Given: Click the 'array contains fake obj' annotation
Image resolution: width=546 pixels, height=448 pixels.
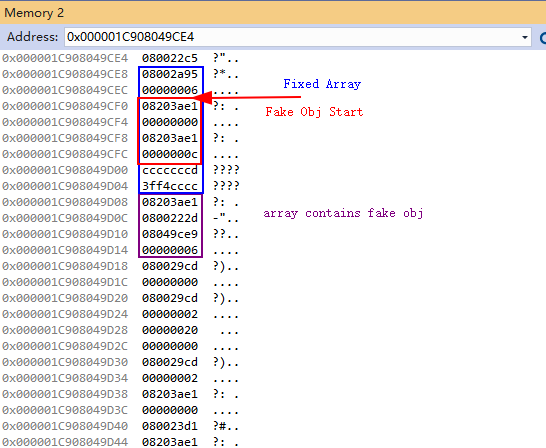Looking at the screenshot, I should [x=343, y=213].
